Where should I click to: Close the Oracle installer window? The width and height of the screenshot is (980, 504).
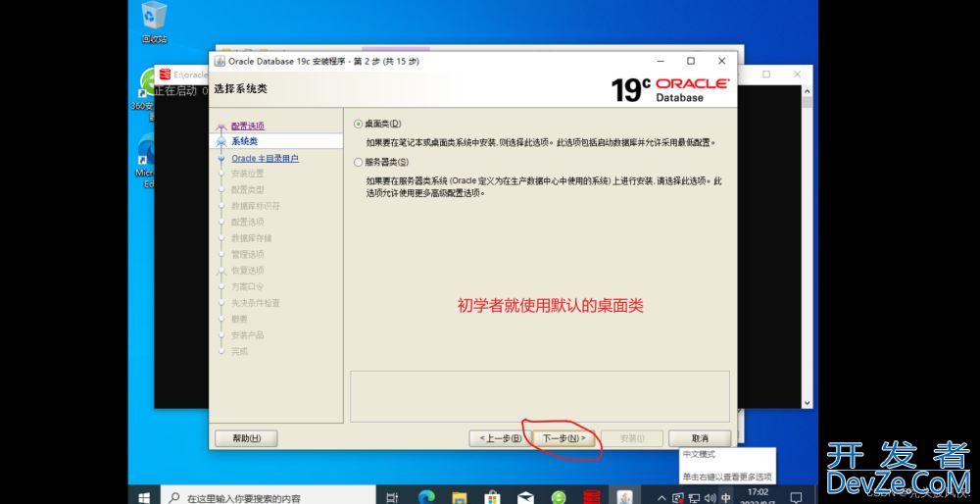click(722, 61)
